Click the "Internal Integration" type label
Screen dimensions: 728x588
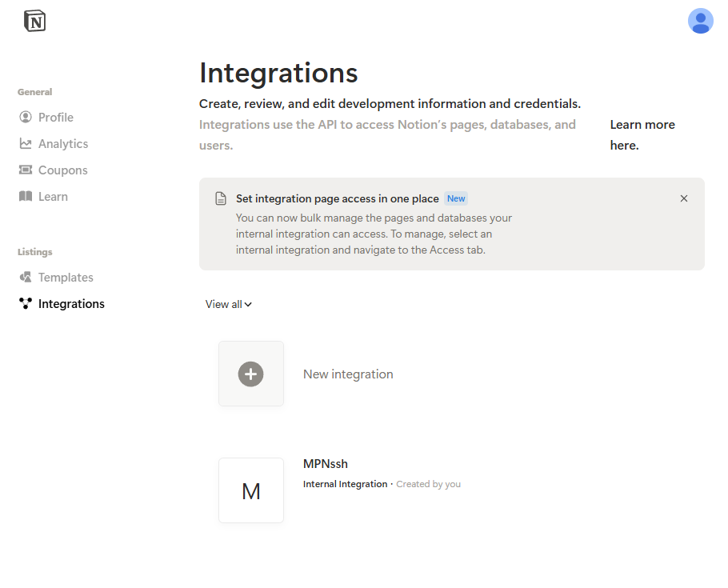(x=345, y=484)
